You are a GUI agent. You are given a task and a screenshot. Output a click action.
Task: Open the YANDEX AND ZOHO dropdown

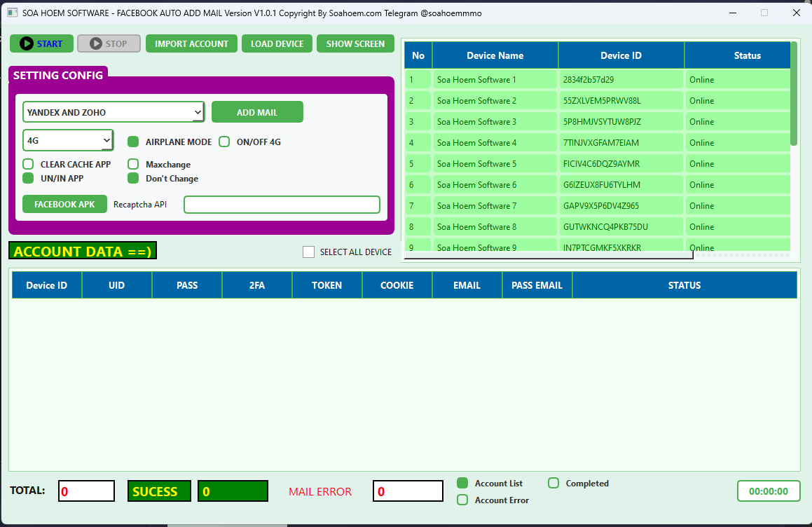coord(114,112)
